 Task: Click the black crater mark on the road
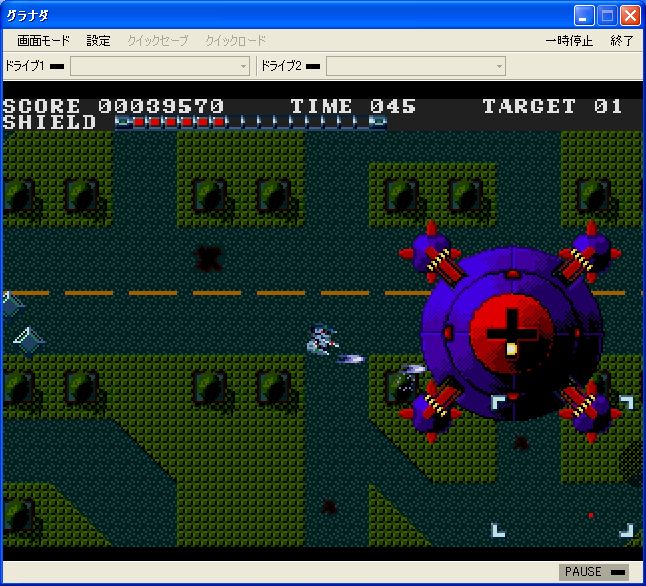point(208,259)
